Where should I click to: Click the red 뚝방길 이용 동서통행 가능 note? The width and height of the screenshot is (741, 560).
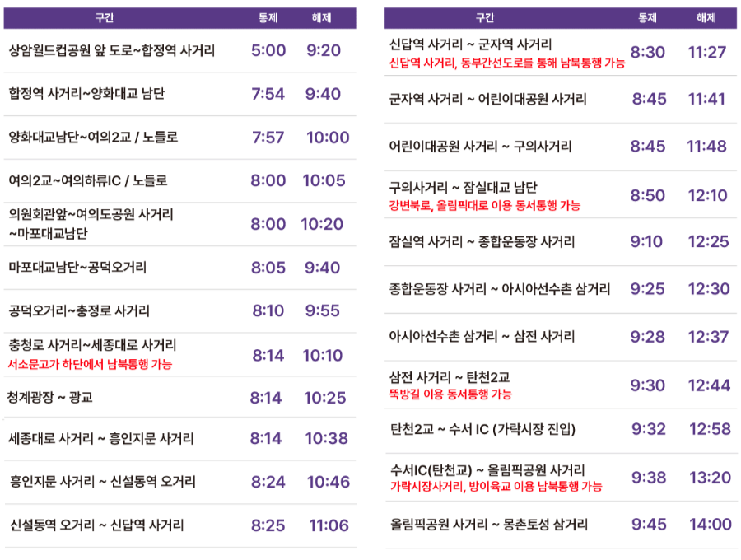(x=450, y=394)
